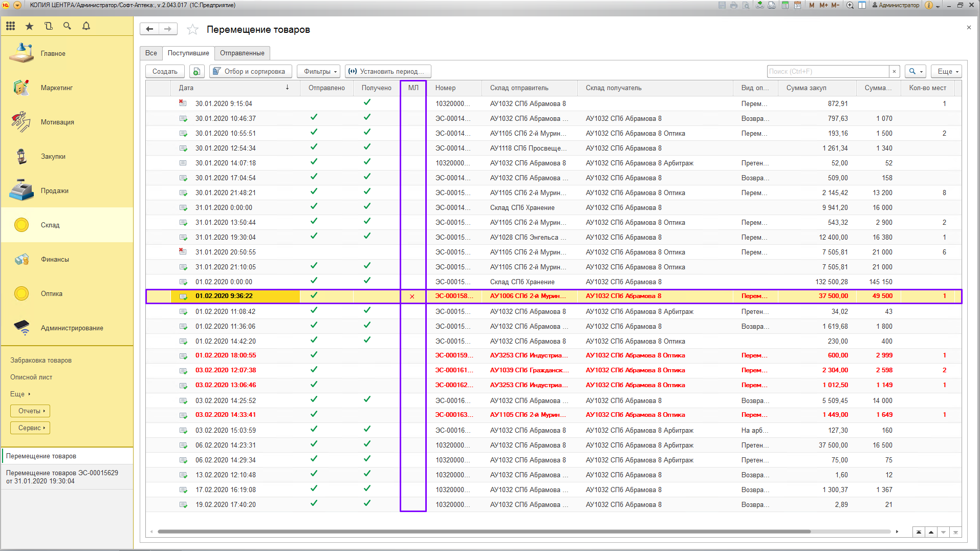The width and height of the screenshot is (980, 551).
Task: Click the Установить период button
Action: pos(388,72)
